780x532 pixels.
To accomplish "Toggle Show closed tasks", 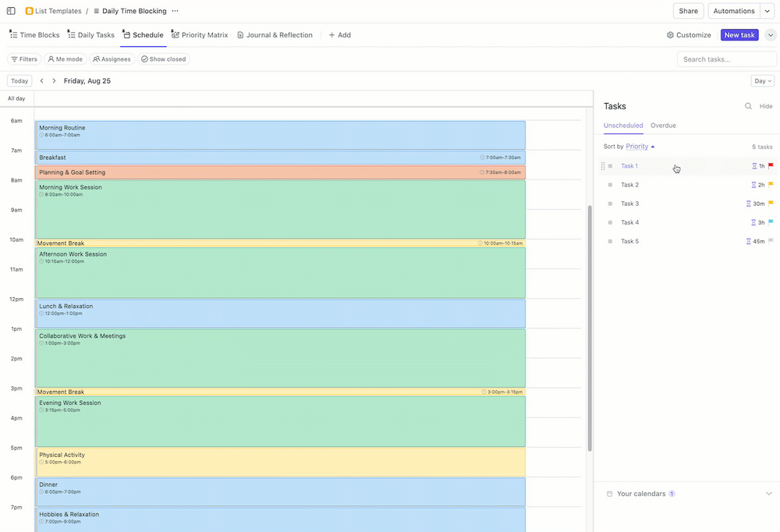I will pos(163,59).
